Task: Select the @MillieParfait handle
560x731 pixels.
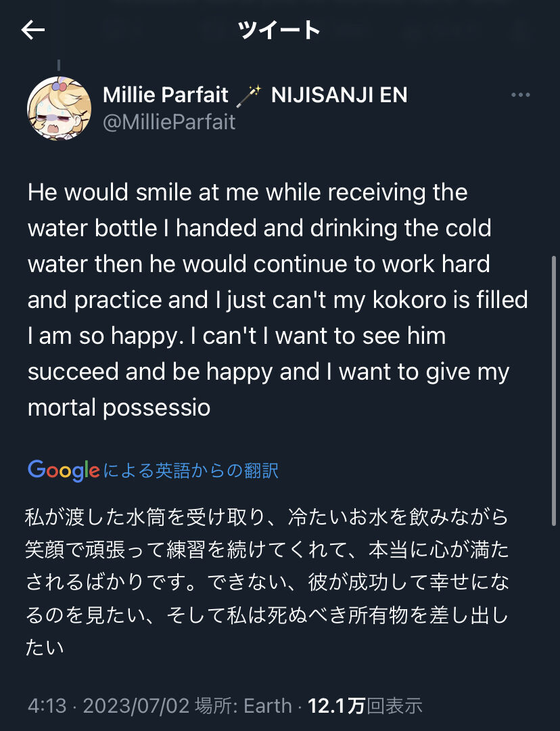Action: click(169, 122)
